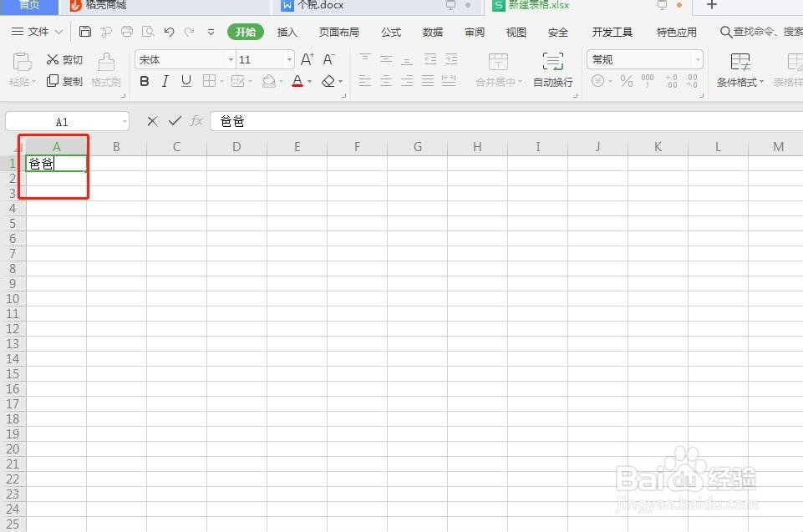Align text right
This screenshot has width=803, height=532.
pyautogui.click(x=407, y=81)
